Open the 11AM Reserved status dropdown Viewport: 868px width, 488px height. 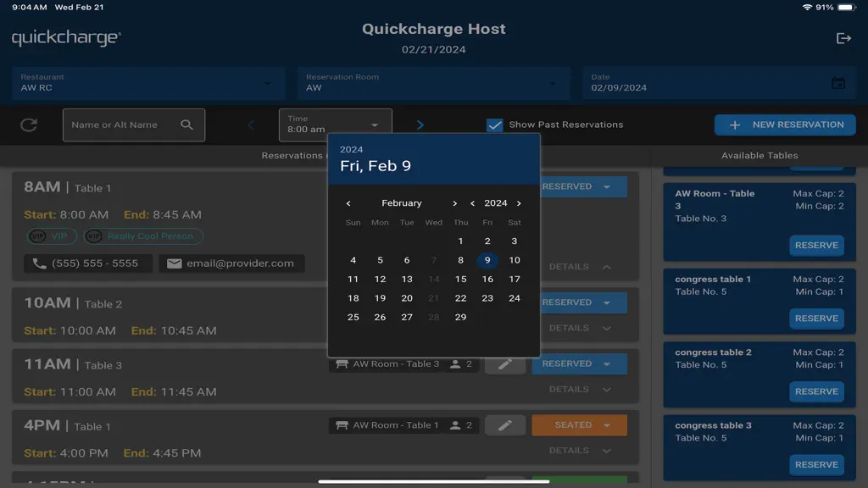click(580, 364)
